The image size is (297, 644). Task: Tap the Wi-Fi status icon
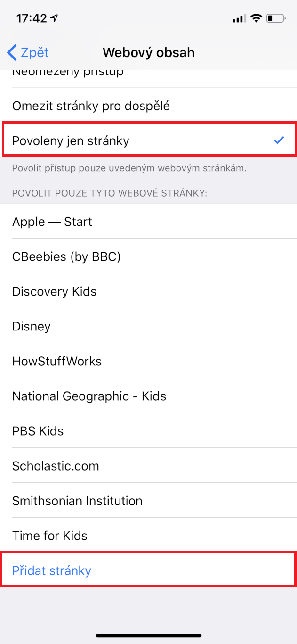pos(256,18)
